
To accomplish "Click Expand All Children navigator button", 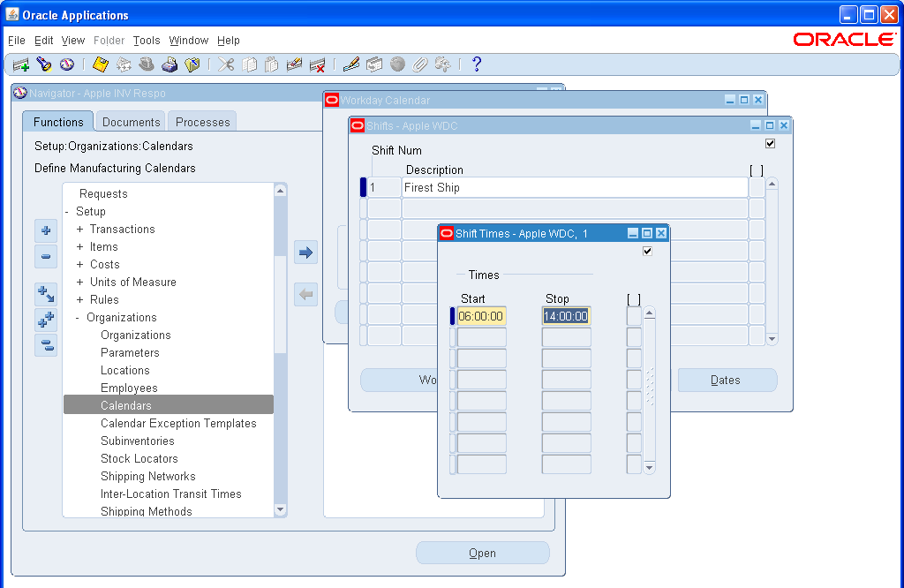I will [46, 294].
